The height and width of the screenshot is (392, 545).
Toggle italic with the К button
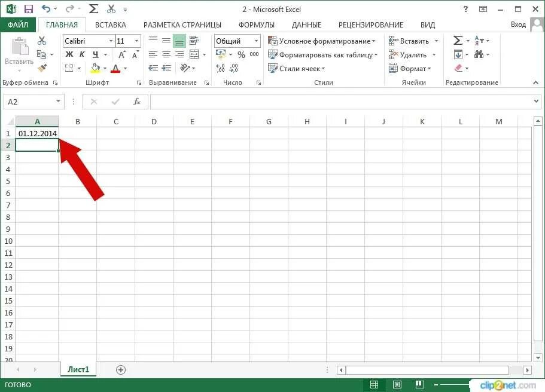click(82, 54)
